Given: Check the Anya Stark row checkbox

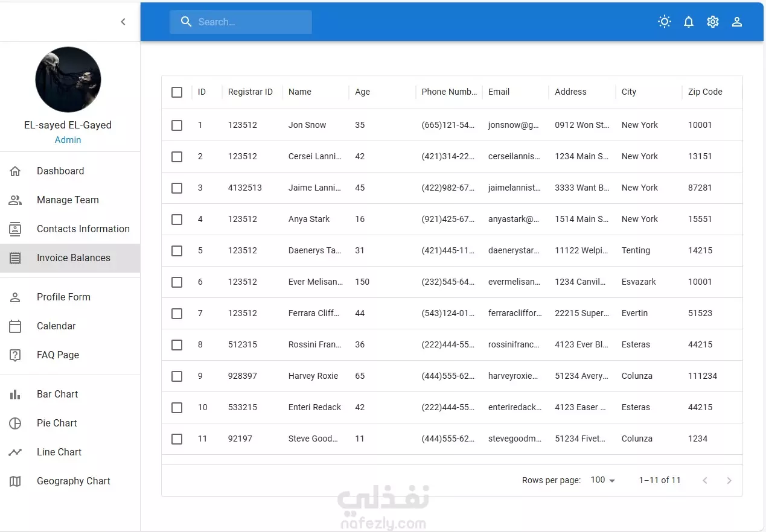Looking at the screenshot, I should [177, 220].
